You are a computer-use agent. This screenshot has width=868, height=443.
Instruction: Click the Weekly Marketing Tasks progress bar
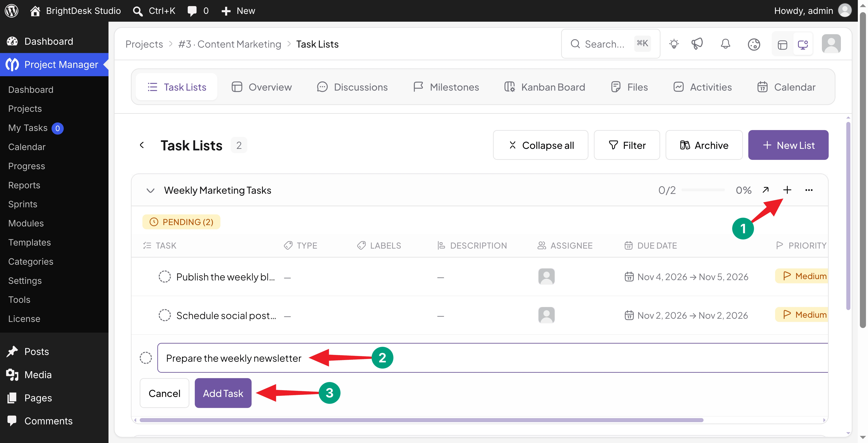pos(703,190)
